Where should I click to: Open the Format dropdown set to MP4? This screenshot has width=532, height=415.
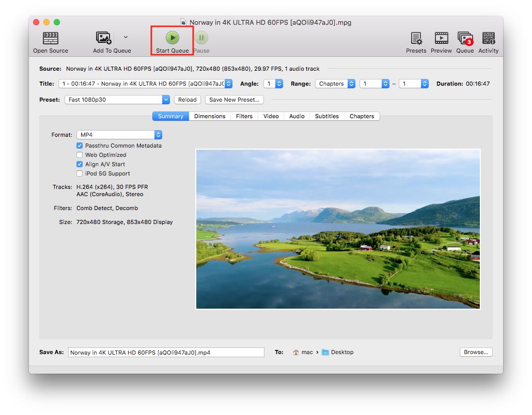coord(119,135)
